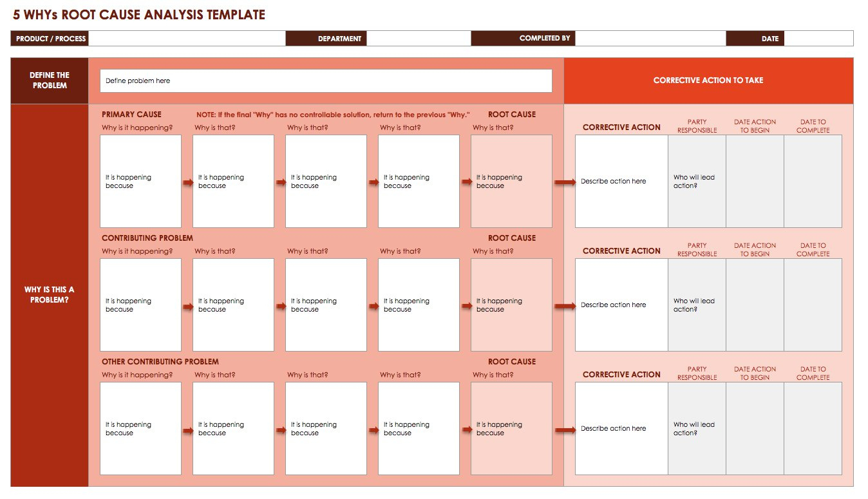Click the 'Corrective Action To Take' header

pyautogui.click(x=708, y=80)
